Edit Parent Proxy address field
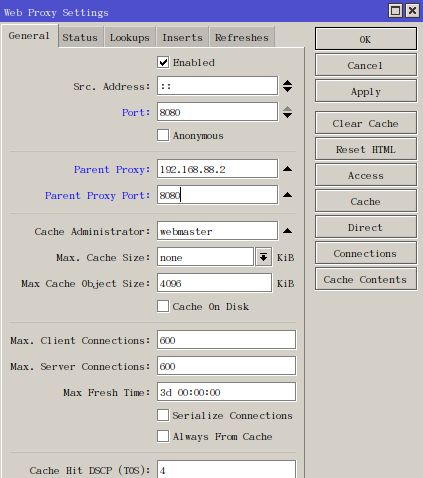Screen dimensions: 423x478 coord(217,169)
